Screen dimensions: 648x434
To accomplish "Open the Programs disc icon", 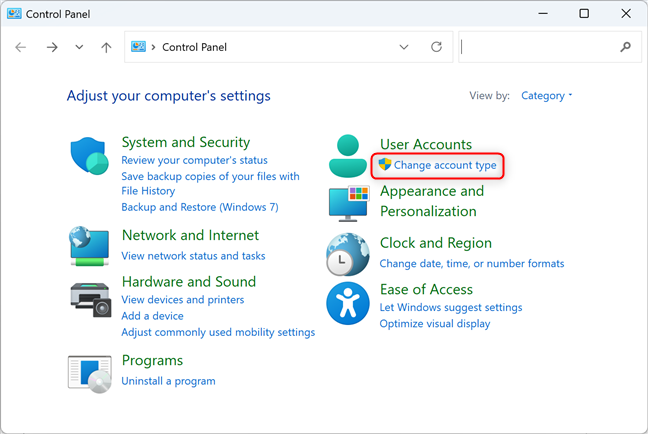I will tap(90, 374).
